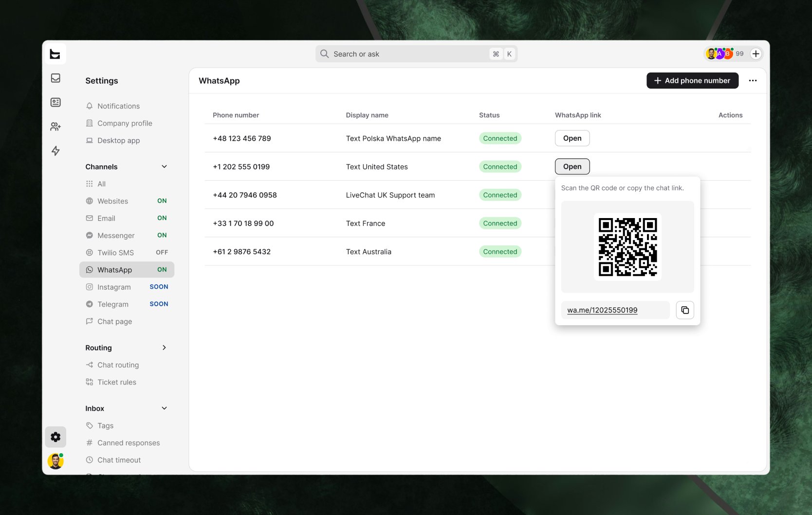Viewport: 812px width, 515px height.
Task: Click the wa.me/12025550199 link
Action: click(x=602, y=310)
